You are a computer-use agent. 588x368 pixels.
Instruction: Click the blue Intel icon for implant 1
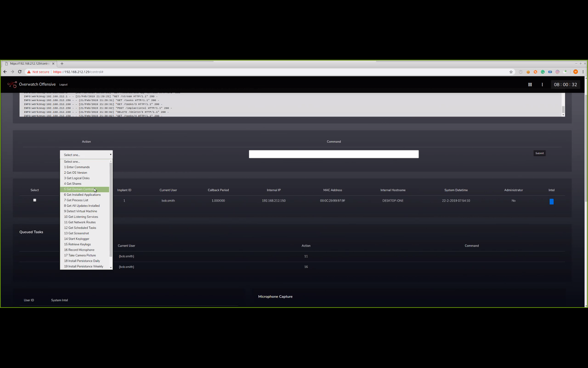coord(551,202)
